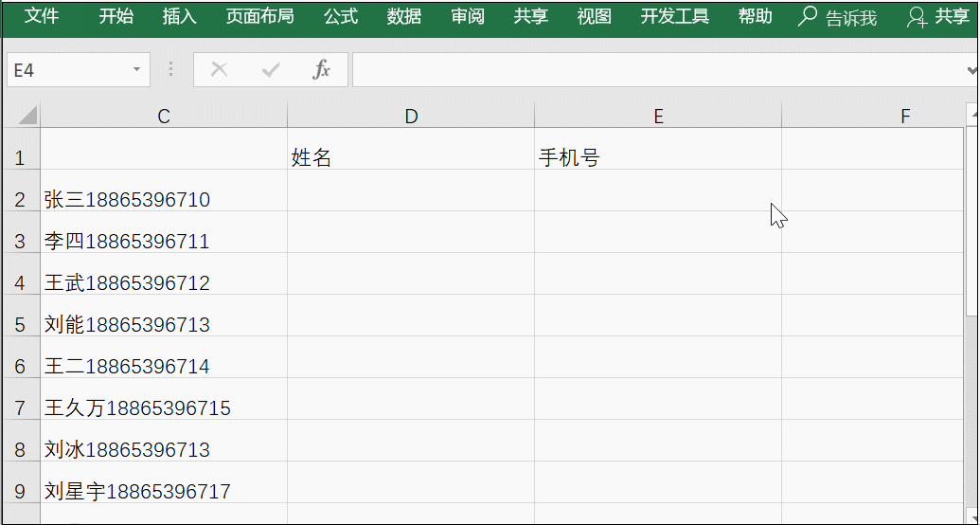Click the 姓名 header cell
This screenshot has width=980, height=525.
pyautogui.click(x=411, y=149)
